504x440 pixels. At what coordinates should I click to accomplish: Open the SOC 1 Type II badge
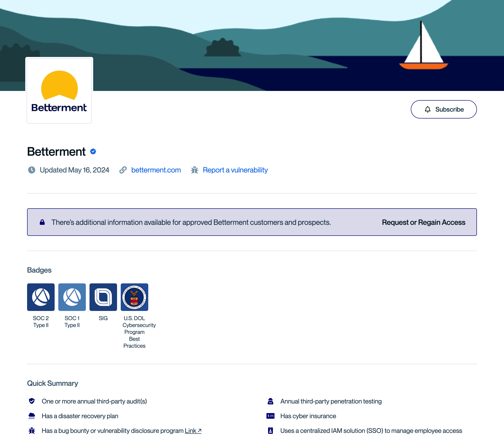pyautogui.click(x=72, y=297)
